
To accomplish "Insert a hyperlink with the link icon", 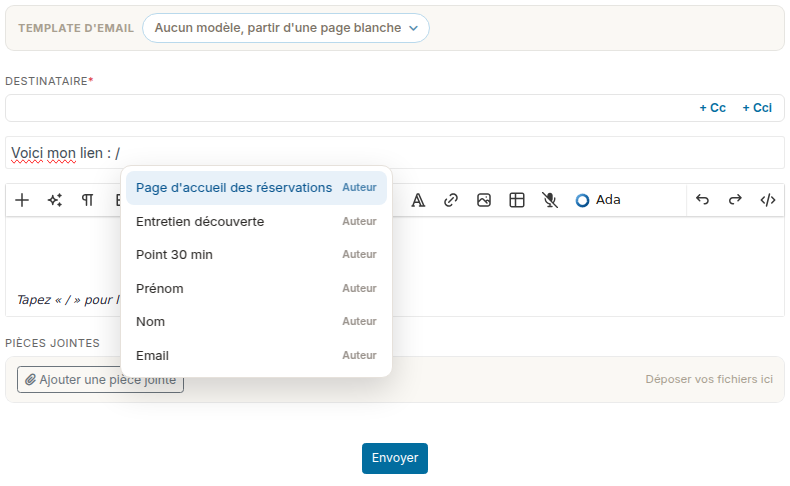I will pyautogui.click(x=450, y=200).
